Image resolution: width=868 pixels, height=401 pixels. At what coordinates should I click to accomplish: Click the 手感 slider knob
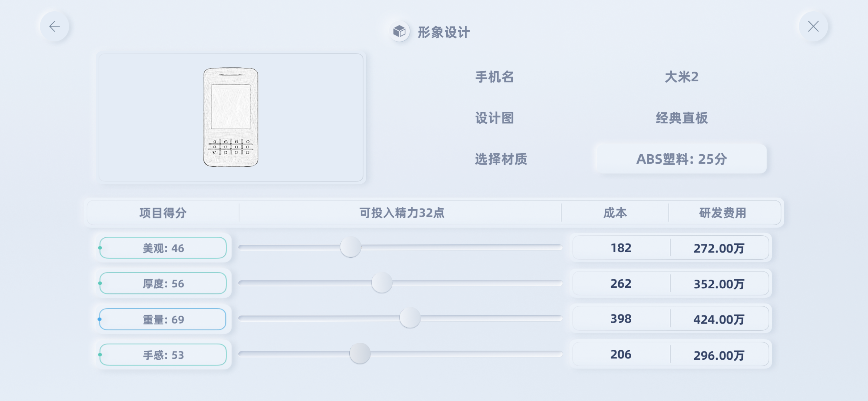tap(360, 354)
